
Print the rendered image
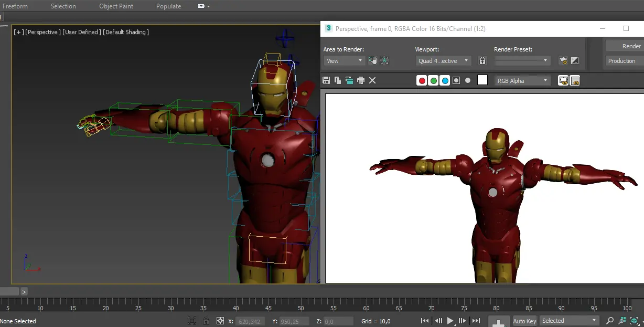(x=361, y=80)
